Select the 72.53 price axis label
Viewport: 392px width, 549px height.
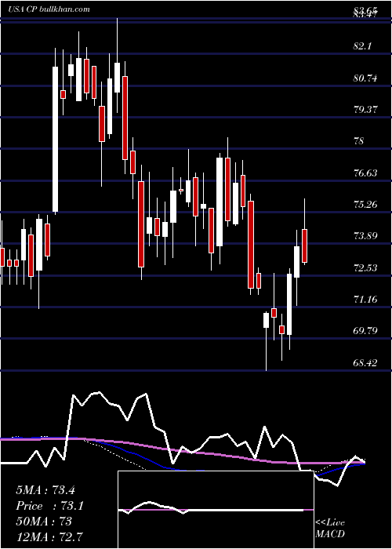(x=365, y=268)
